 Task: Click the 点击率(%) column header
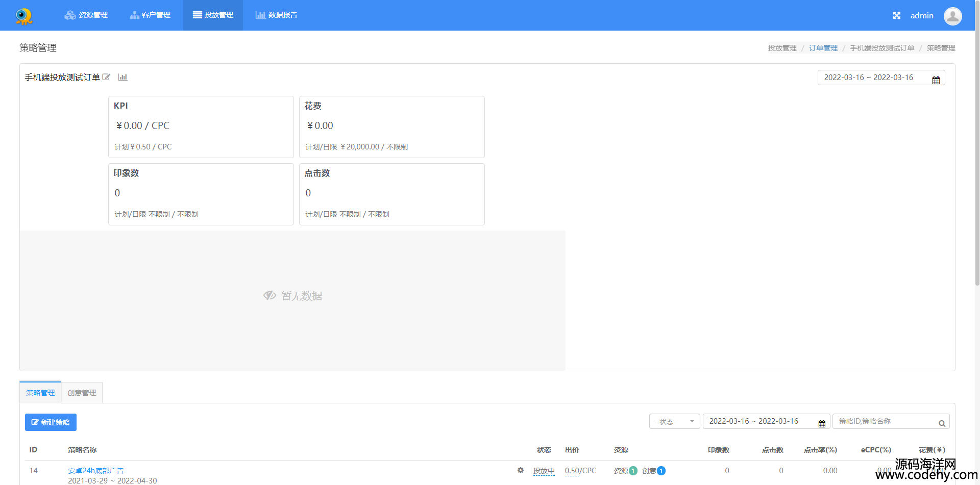pyautogui.click(x=820, y=450)
